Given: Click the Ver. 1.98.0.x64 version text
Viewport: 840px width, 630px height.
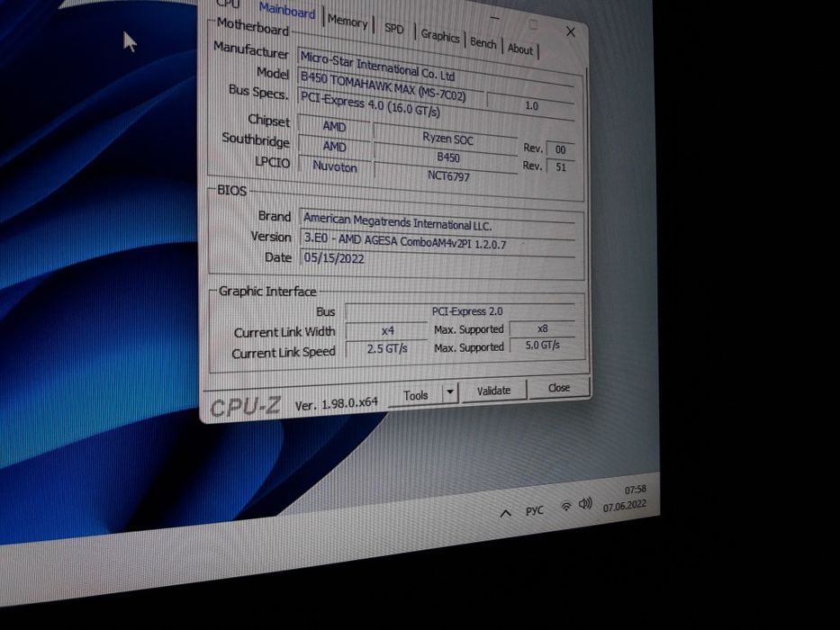Looking at the screenshot, I should (336, 404).
